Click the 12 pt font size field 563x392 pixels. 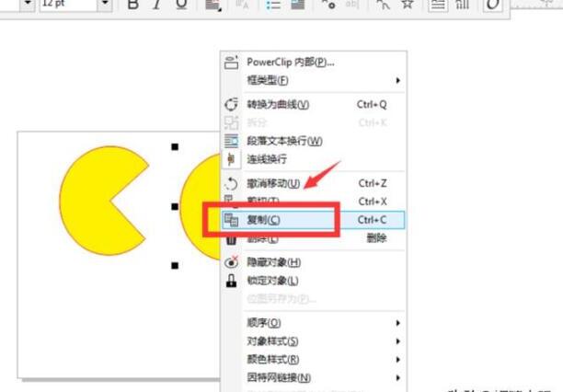click(67, 5)
